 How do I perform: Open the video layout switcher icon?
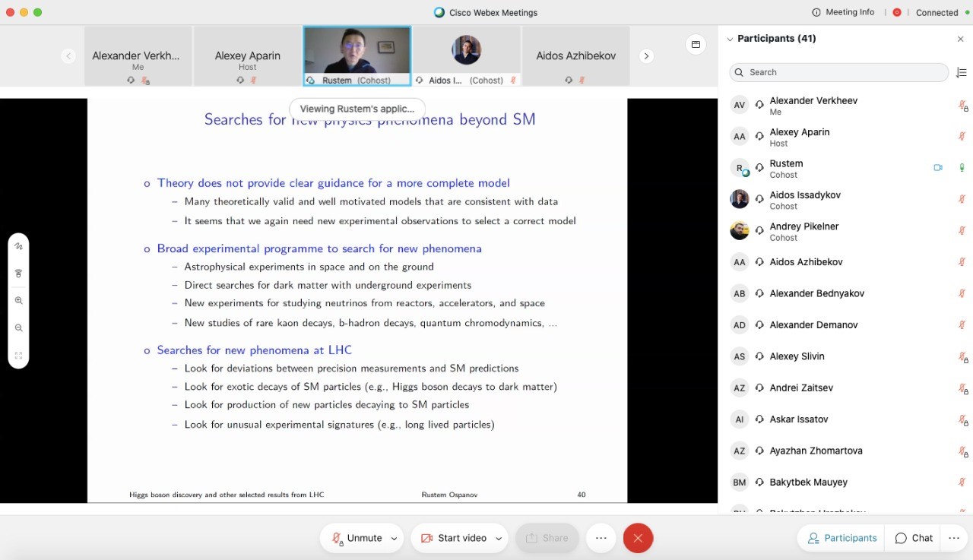[695, 45]
